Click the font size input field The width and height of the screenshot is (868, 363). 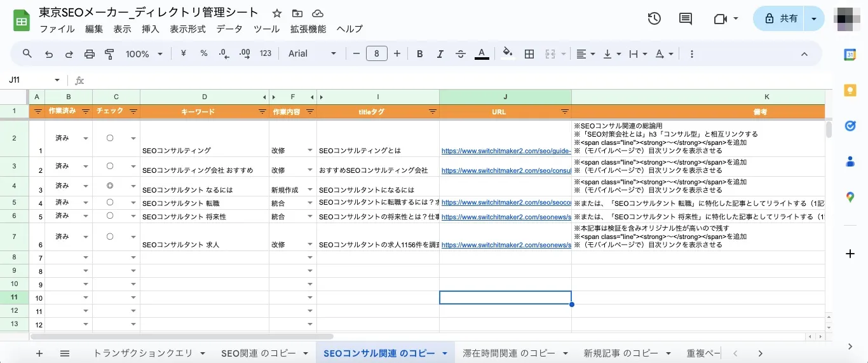click(377, 54)
